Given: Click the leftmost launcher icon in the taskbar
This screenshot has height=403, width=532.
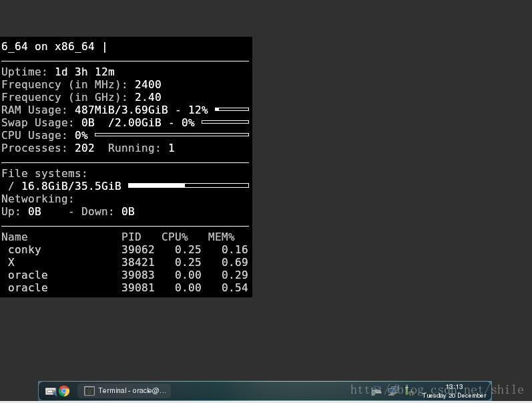Looking at the screenshot, I should pyautogui.click(x=50, y=391).
